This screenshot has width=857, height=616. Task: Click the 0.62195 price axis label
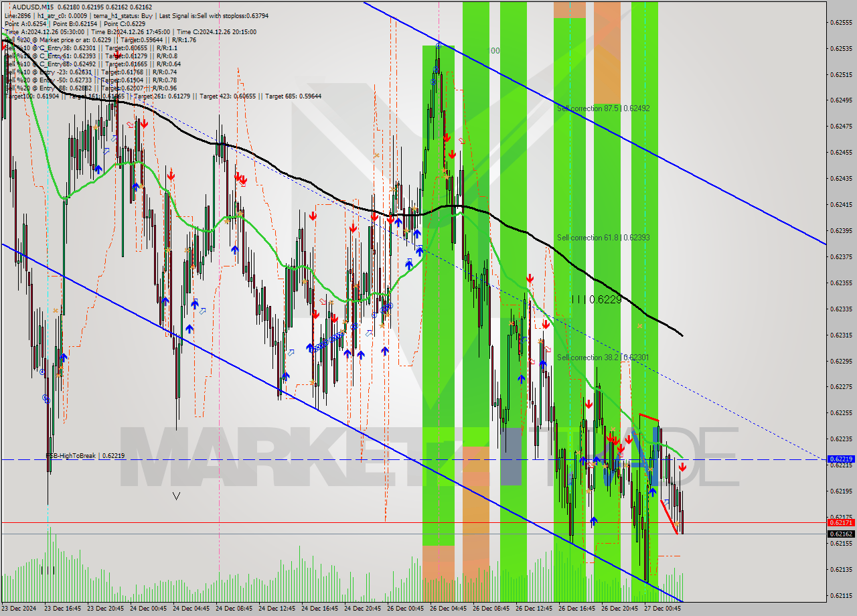pyautogui.click(x=841, y=491)
